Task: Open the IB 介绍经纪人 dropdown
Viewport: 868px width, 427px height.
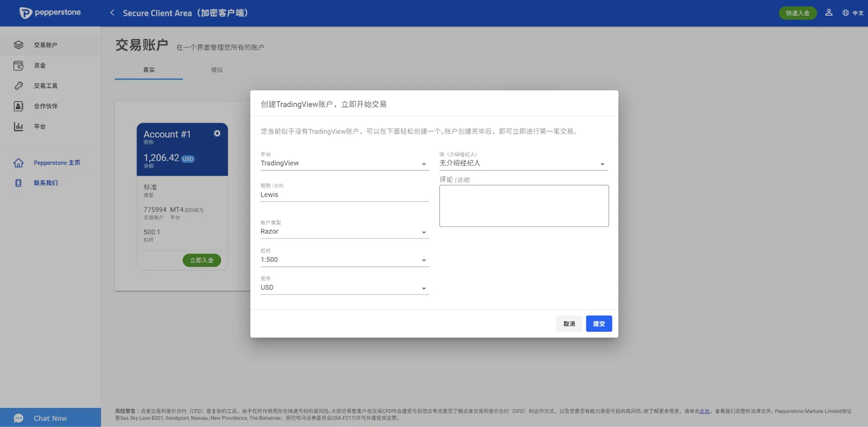Action: (x=524, y=163)
